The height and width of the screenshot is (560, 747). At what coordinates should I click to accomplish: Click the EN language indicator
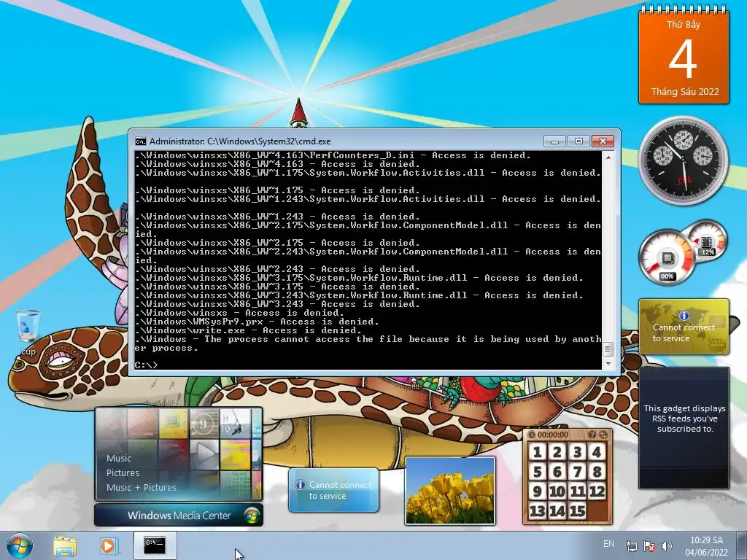(x=608, y=544)
